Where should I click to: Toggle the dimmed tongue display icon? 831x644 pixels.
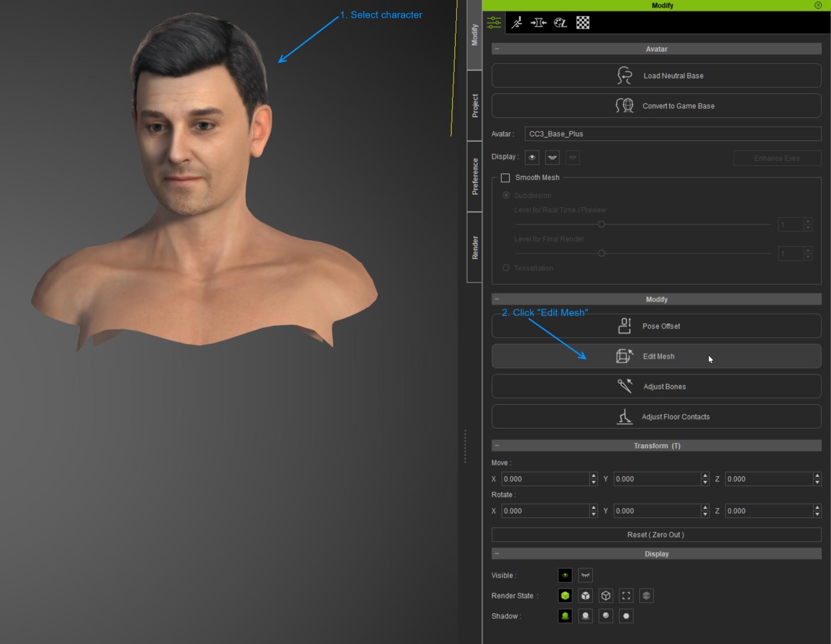[573, 157]
